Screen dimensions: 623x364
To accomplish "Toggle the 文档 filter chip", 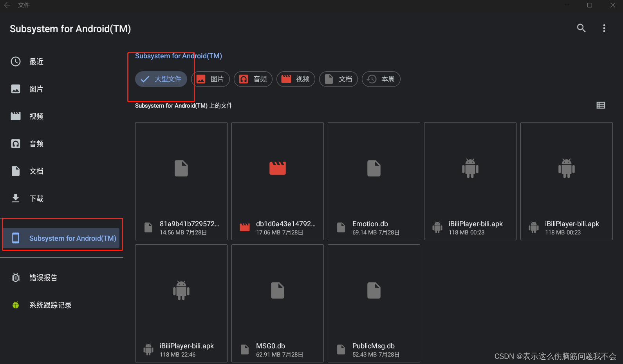I will 338,79.
